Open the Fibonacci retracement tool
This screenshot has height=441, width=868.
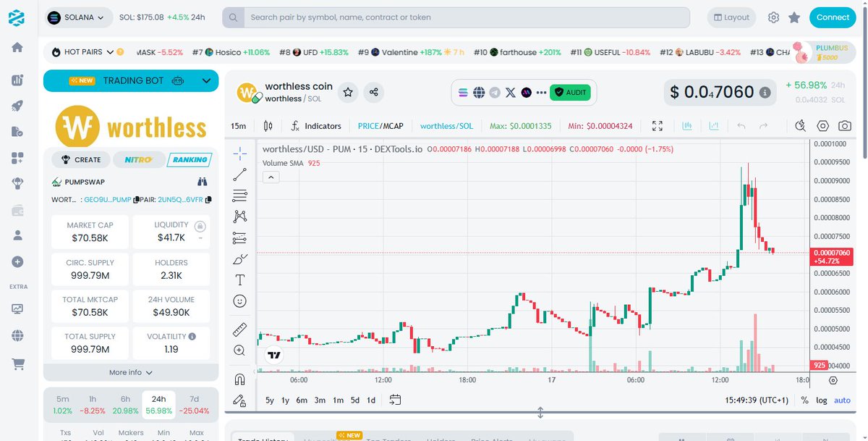[240, 196]
